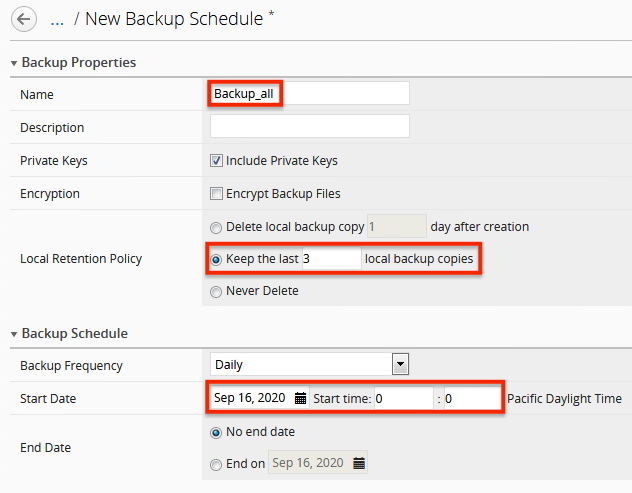The height and width of the screenshot is (493, 632).
Task: Select Delete local backup copy option
Action: [x=216, y=226]
